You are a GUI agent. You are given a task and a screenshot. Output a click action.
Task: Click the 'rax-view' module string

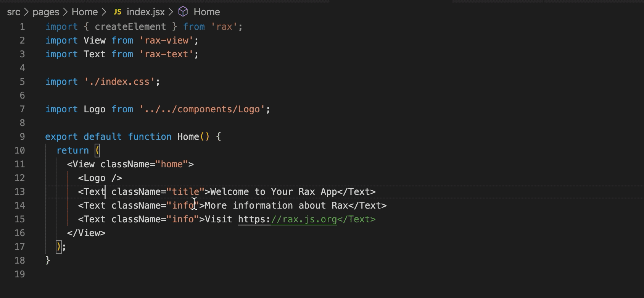point(166,40)
